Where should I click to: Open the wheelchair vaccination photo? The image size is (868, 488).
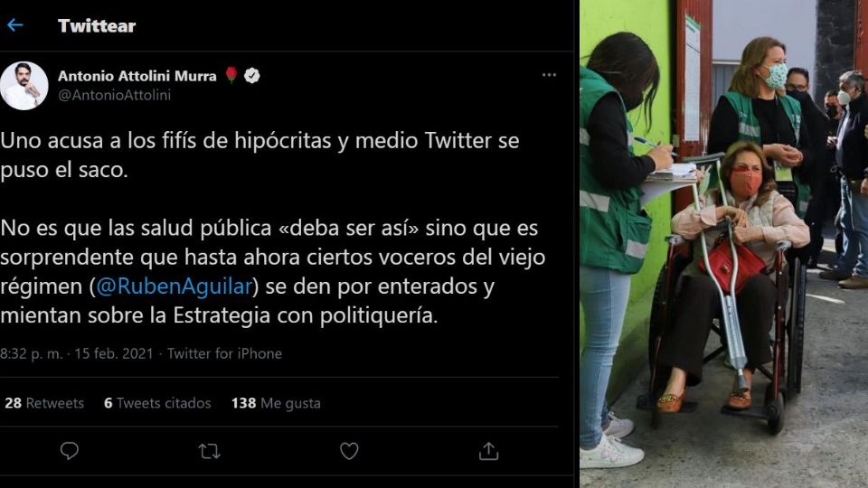pos(724,244)
